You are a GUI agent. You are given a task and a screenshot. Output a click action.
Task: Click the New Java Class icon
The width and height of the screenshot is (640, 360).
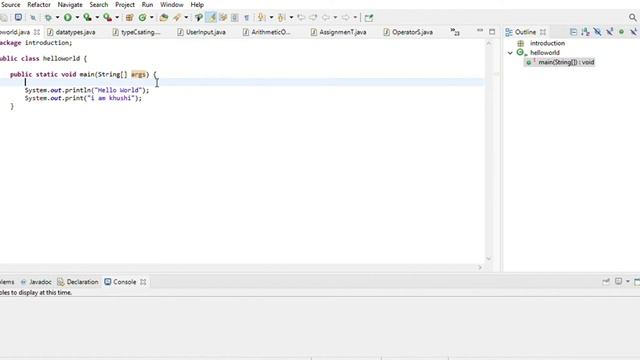coord(142,18)
